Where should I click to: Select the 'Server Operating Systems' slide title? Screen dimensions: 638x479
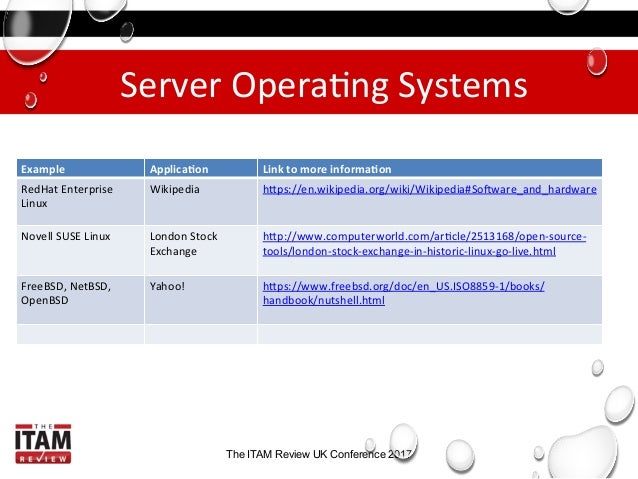click(x=323, y=85)
